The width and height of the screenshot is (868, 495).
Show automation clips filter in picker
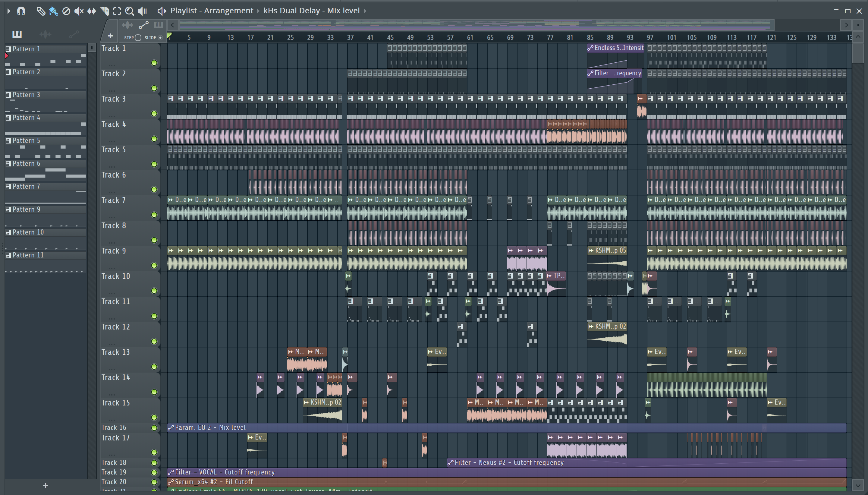(x=74, y=34)
